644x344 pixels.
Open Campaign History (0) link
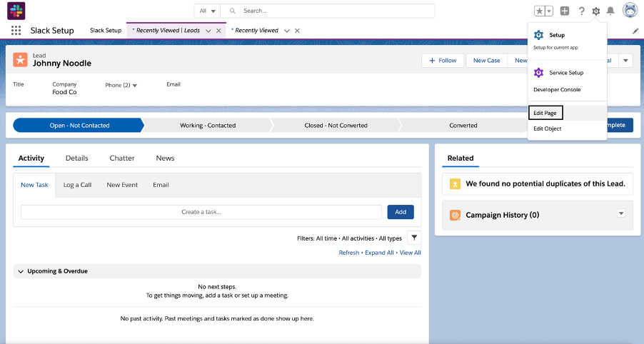pos(503,215)
